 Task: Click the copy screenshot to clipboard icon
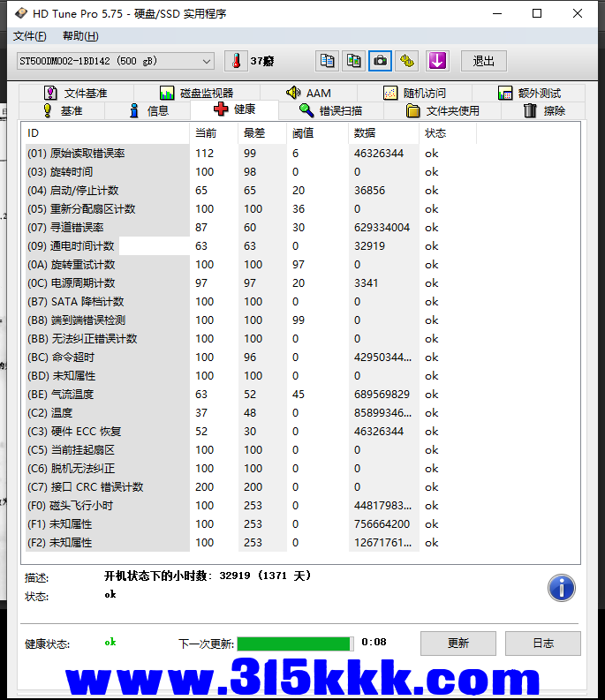click(x=354, y=61)
